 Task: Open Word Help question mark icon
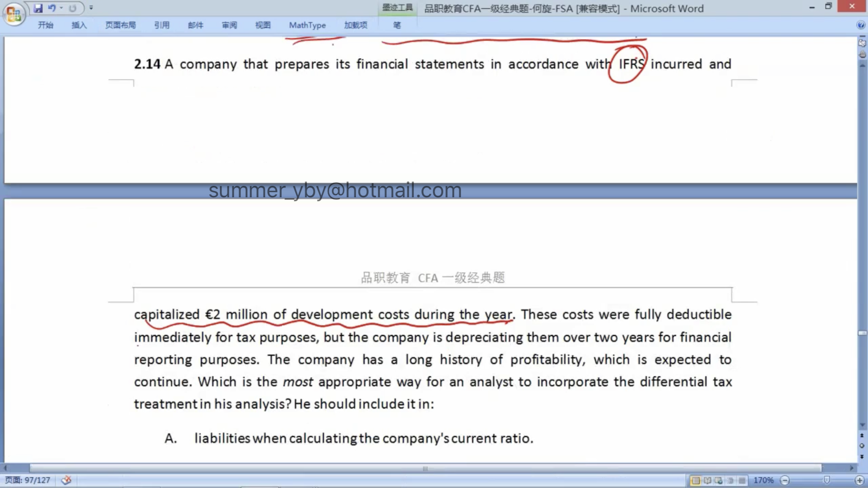pos(861,25)
